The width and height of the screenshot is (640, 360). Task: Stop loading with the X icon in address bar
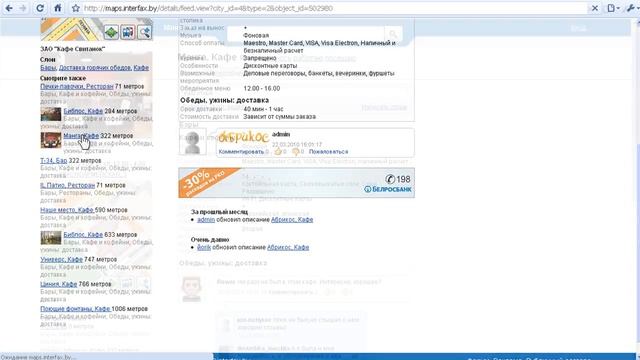tap(595, 8)
